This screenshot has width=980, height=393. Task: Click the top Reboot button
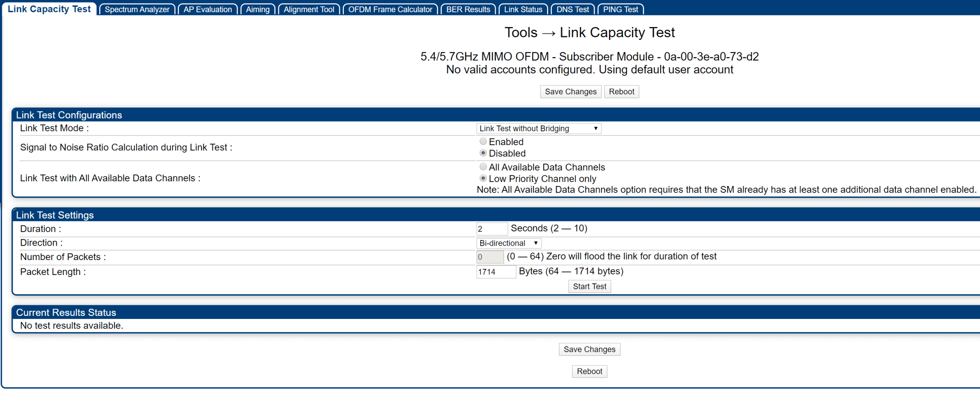(x=621, y=92)
